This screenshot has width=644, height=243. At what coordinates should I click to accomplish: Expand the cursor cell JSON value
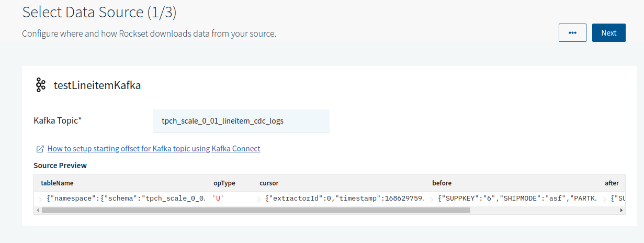[258, 199]
